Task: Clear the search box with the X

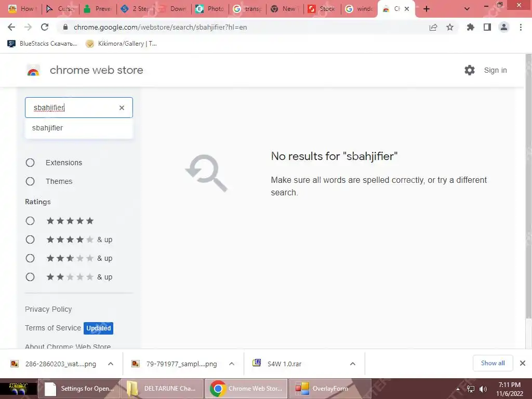Action: [122, 108]
